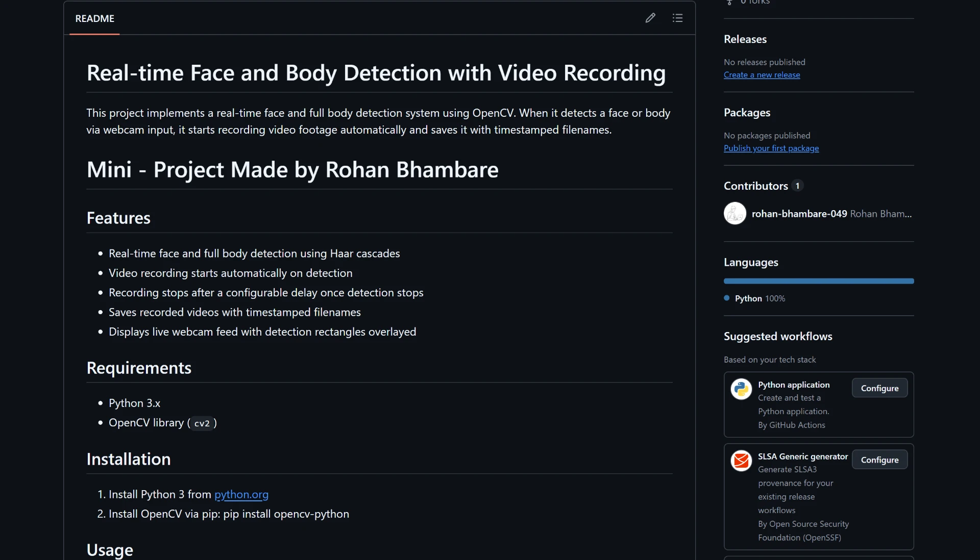Click the Features section heading
The image size is (980, 560).
coord(118,218)
